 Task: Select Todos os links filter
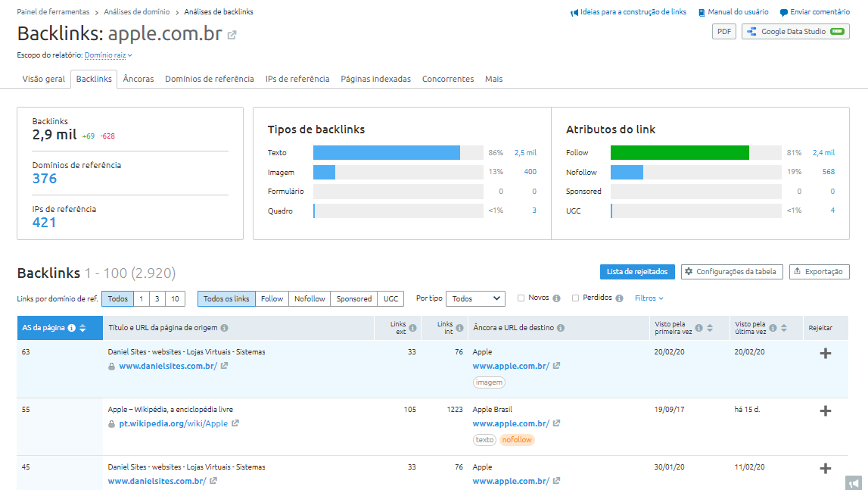(226, 298)
